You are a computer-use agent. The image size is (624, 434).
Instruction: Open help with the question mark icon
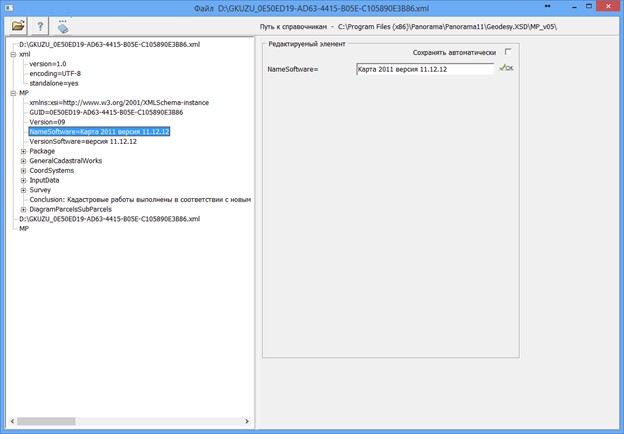[40, 26]
